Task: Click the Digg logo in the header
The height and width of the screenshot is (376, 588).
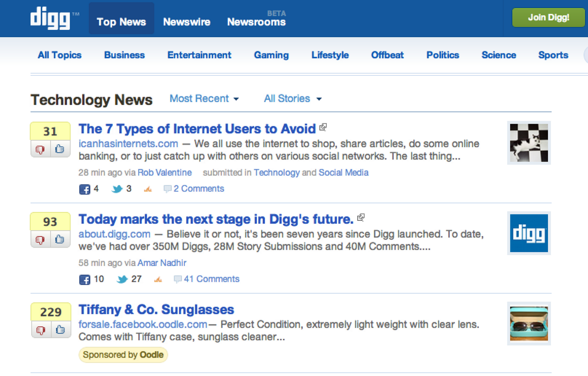Action: point(50,18)
